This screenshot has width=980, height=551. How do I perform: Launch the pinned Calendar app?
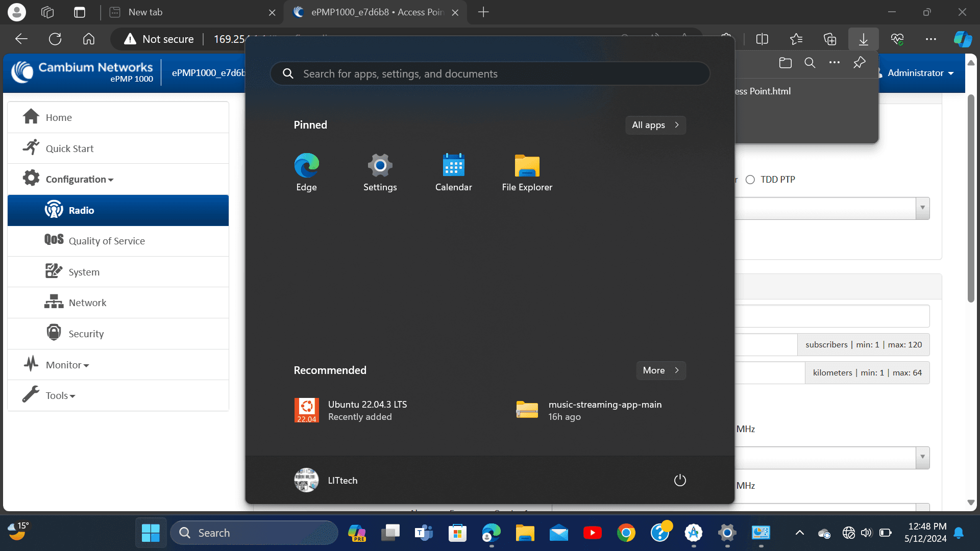pos(453,172)
